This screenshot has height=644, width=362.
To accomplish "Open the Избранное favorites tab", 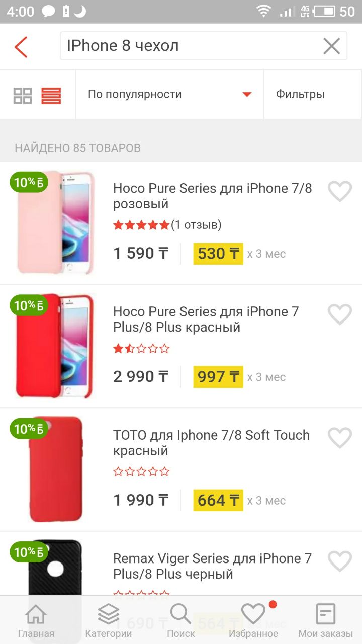I will click(x=253, y=620).
